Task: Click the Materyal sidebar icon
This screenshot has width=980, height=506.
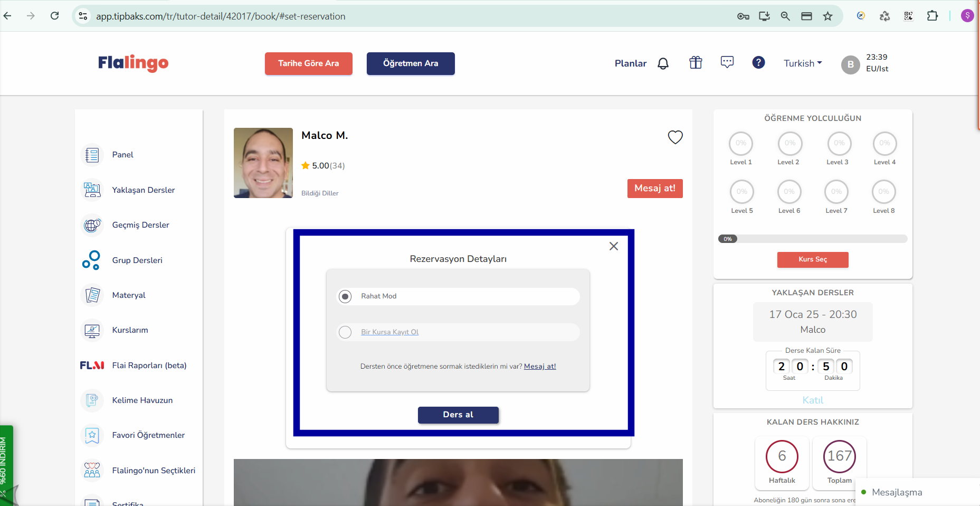Action: pos(92,295)
